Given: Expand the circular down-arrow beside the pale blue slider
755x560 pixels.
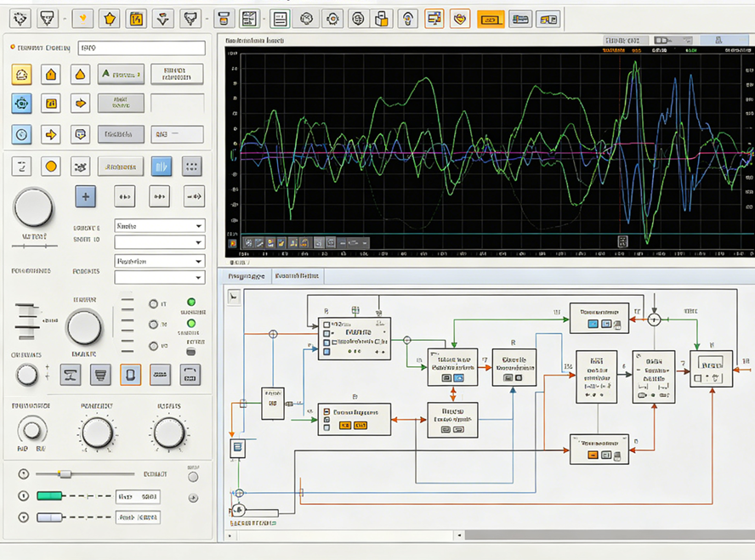Looking at the screenshot, I should click(x=23, y=518).
